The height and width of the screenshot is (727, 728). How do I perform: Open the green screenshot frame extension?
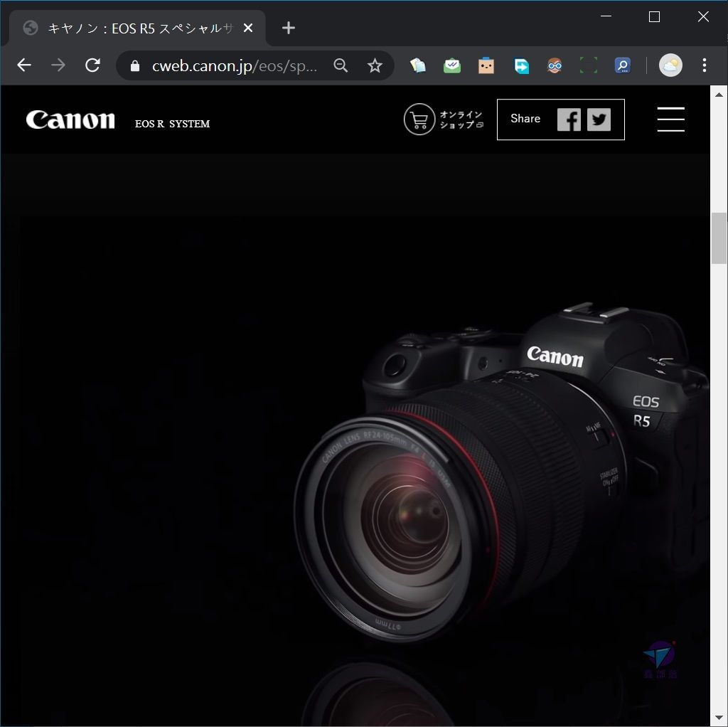coord(589,65)
